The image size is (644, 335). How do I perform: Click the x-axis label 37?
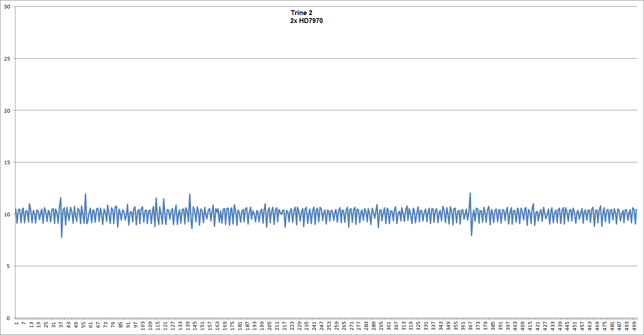(61, 325)
